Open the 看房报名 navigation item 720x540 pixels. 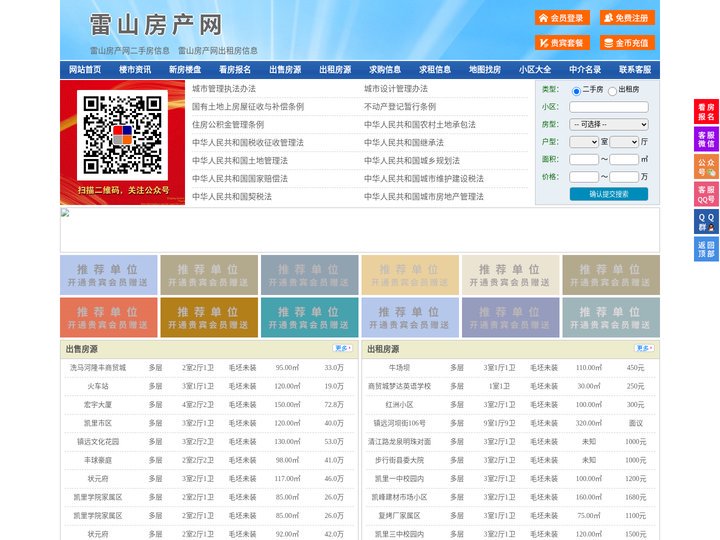coord(235,70)
